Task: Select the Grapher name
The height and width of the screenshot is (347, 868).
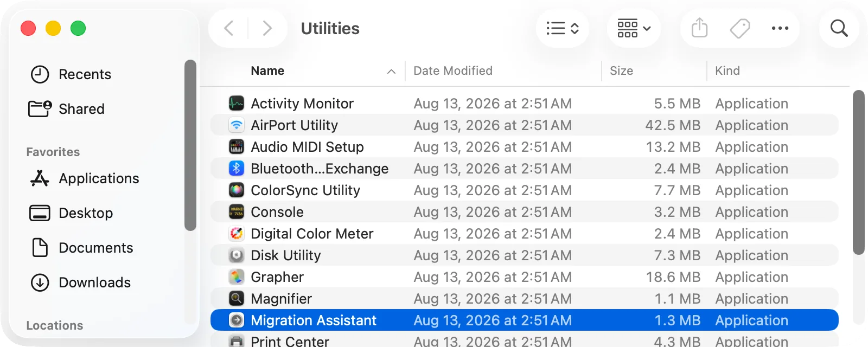Action: pos(277,277)
